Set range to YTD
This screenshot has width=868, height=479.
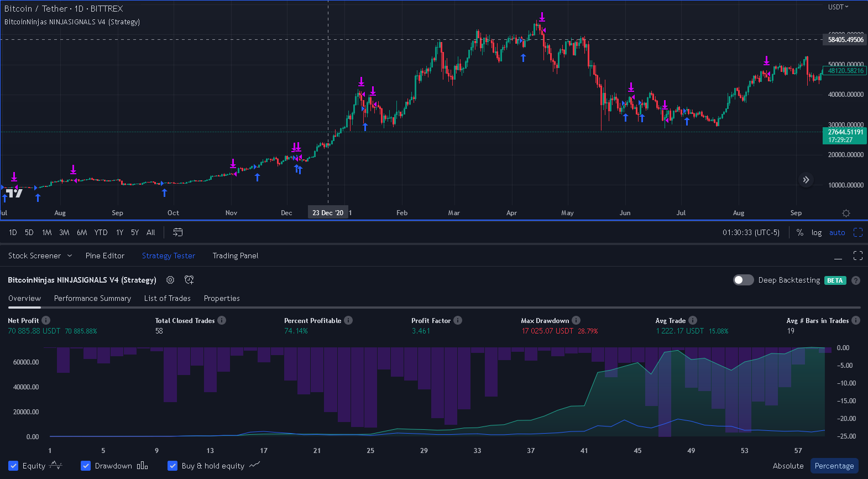coord(101,232)
